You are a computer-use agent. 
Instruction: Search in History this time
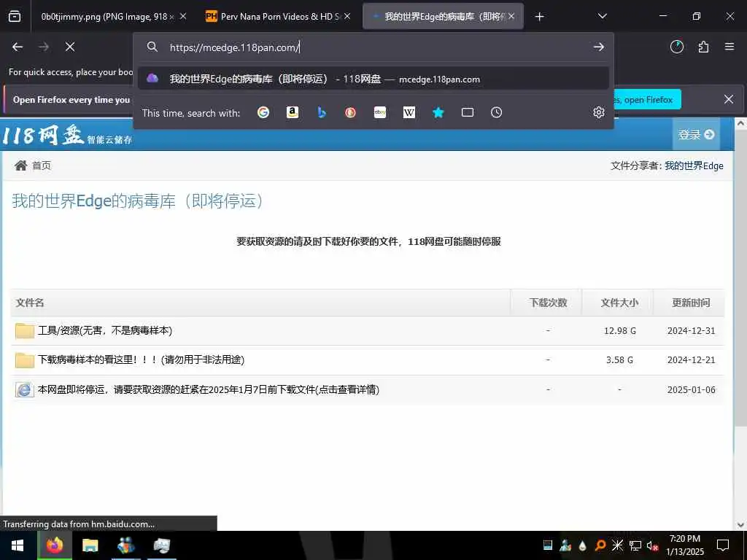pos(496,112)
